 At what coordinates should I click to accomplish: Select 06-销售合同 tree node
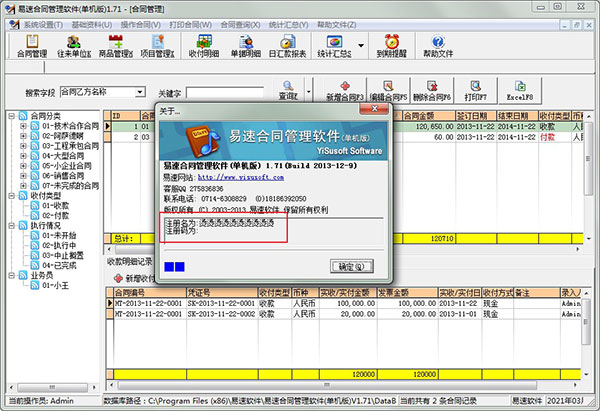(63, 176)
